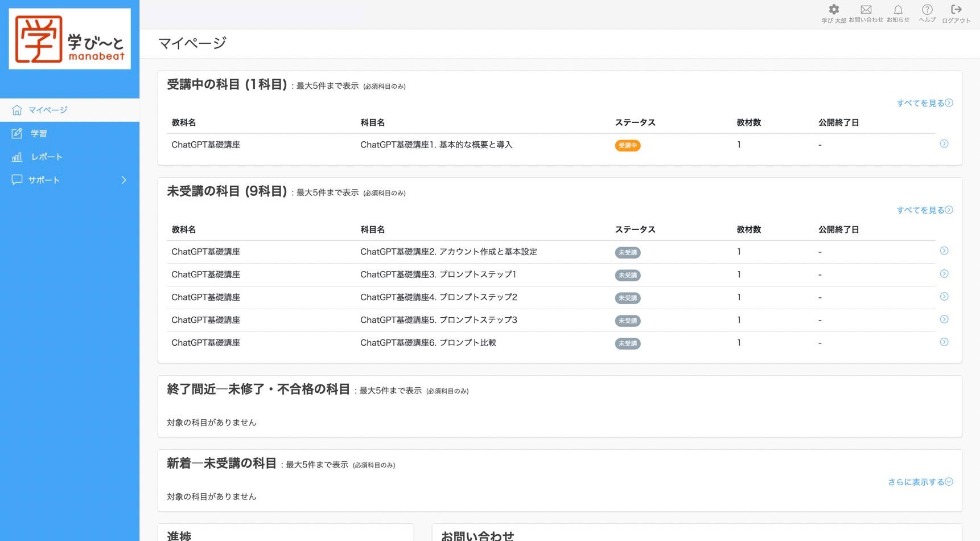
Task: Select the ChatGPT基礎講座5. プロンプトステップ3 subject name
Action: click(x=438, y=320)
